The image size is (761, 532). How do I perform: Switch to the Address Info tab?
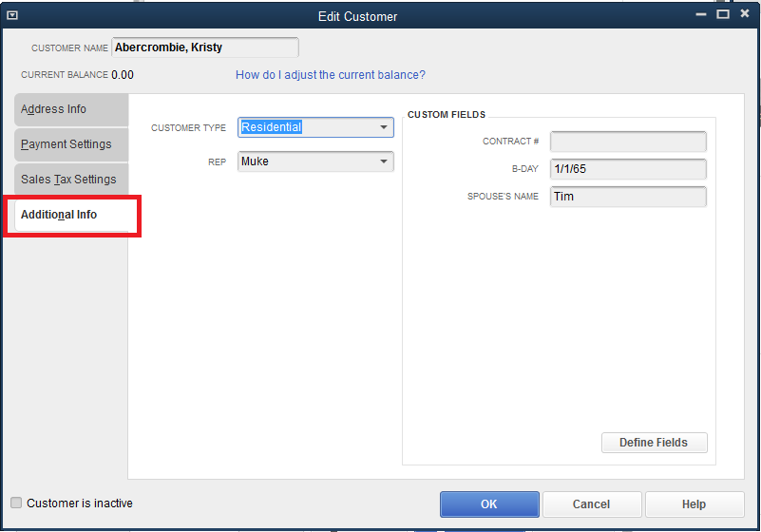click(x=71, y=109)
